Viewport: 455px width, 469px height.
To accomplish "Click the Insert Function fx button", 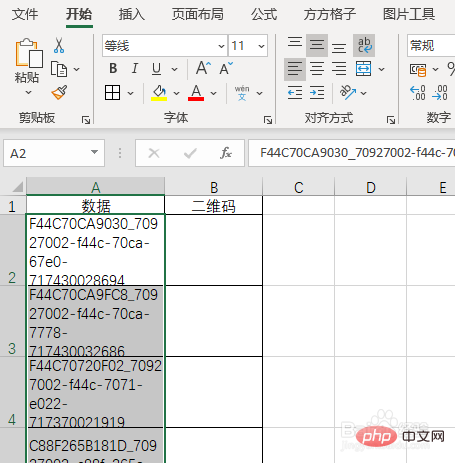I will point(226,153).
